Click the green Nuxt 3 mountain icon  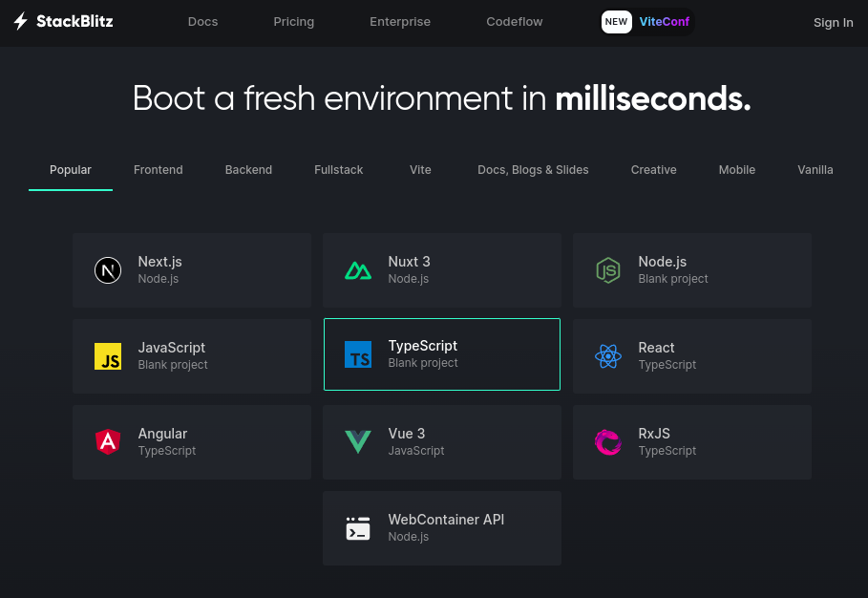click(358, 270)
